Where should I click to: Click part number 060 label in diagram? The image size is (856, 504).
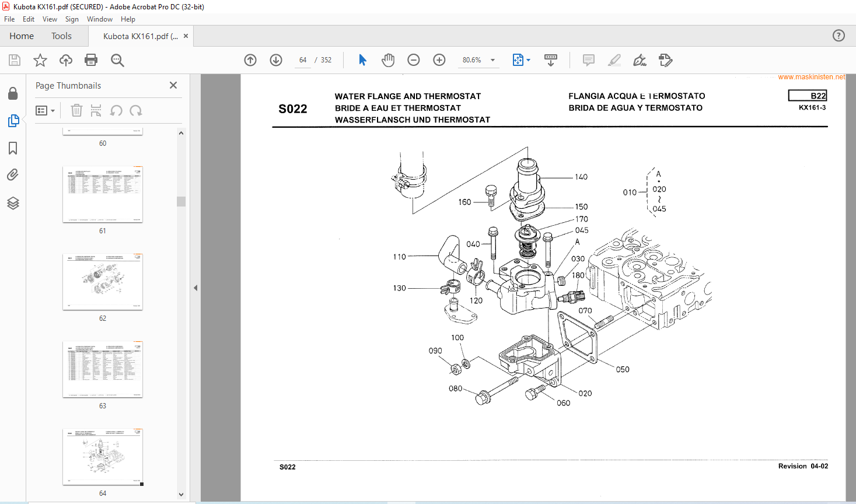point(564,403)
